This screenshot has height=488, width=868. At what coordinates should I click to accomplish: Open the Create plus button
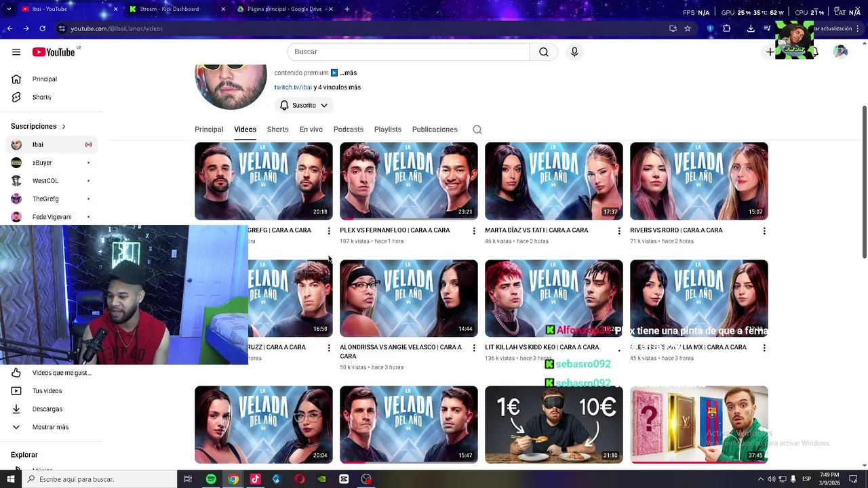click(x=770, y=52)
